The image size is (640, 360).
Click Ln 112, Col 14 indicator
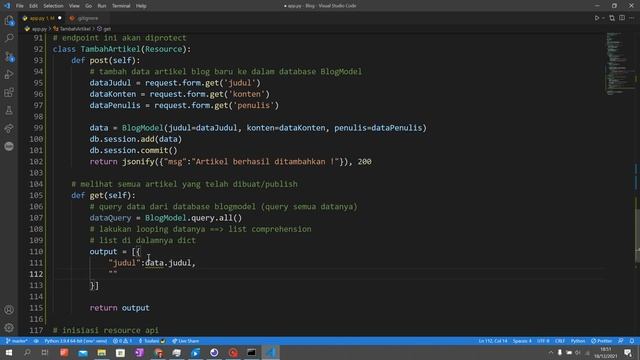(x=493, y=341)
